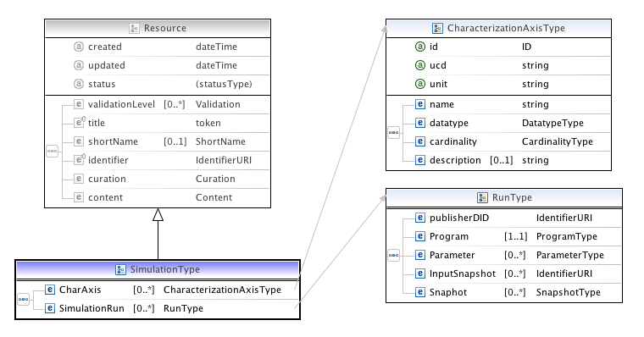Click the sequence compositor in CharacterizationAxisType box
Image resolution: width=644 pixels, height=337 pixels.
(393, 132)
